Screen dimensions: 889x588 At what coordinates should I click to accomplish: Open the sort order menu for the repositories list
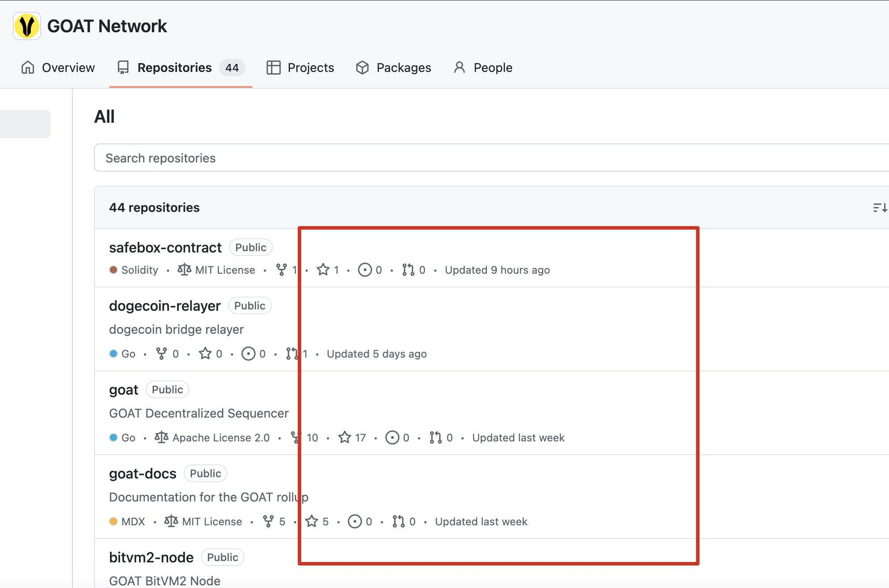tap(879, 207)
